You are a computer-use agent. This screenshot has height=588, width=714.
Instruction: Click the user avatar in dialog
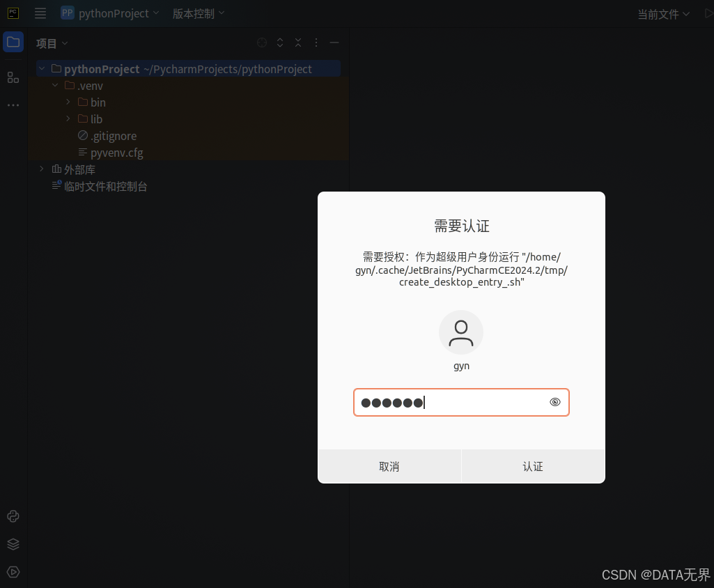click(461, 332)
